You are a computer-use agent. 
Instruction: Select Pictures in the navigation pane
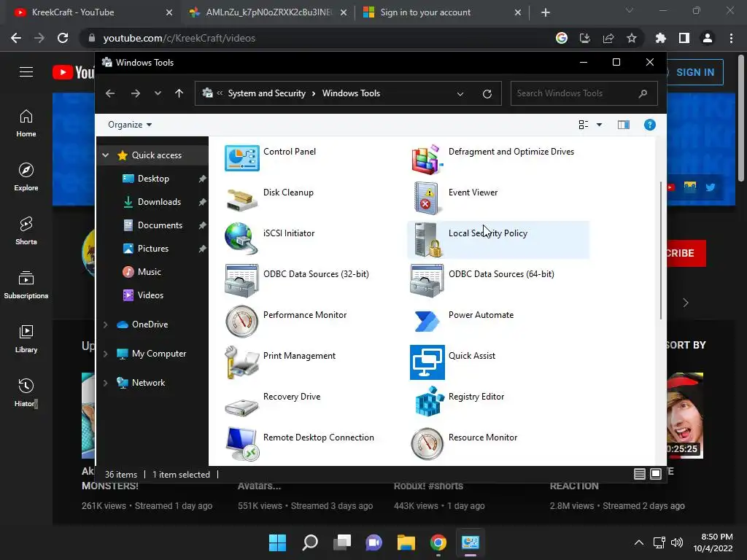click(152, 249)
